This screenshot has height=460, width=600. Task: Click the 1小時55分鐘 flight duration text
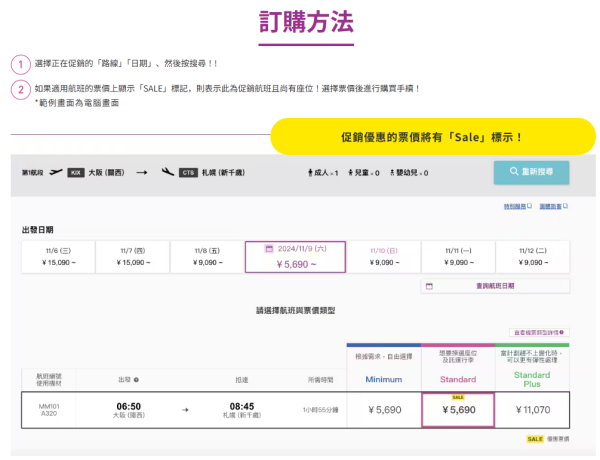321,410
